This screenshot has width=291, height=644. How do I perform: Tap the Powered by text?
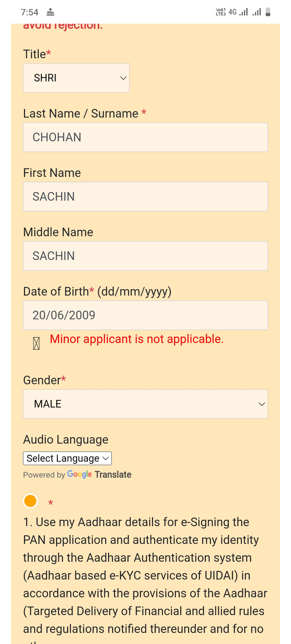click(44, 475)
